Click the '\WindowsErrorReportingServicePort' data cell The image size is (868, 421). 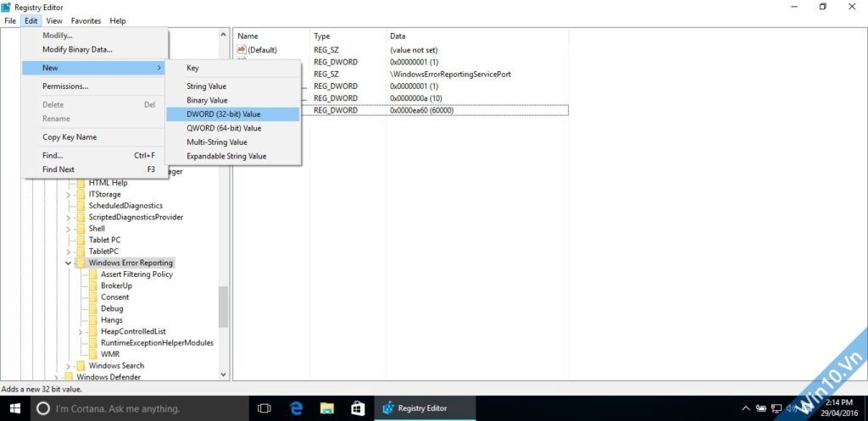[451, 75]
